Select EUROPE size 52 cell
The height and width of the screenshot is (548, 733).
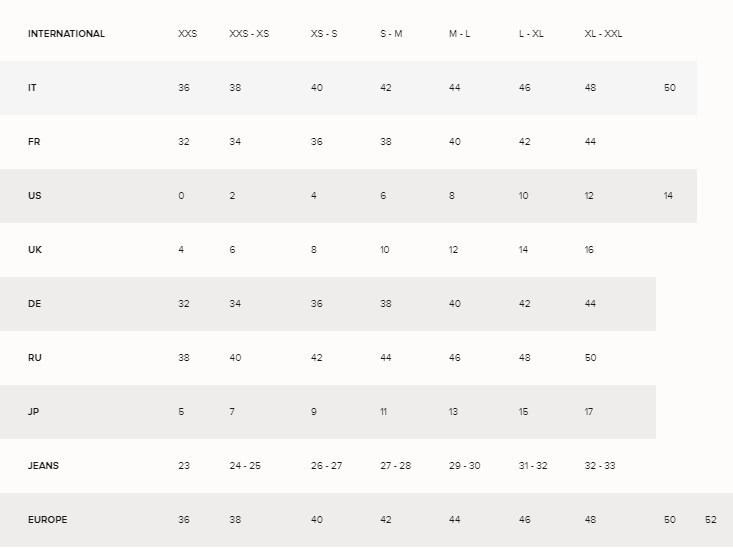pos(711,519)
